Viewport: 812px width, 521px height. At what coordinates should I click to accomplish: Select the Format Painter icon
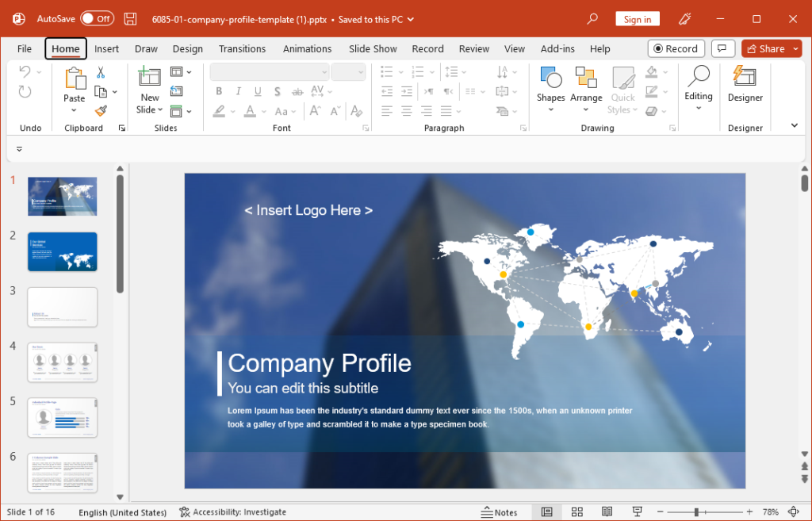[x=101, y=110]
